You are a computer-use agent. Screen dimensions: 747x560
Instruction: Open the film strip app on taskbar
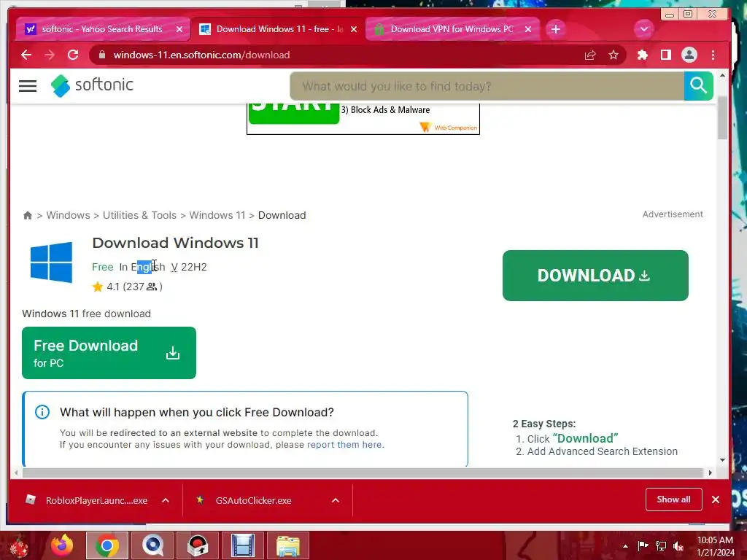243,545
